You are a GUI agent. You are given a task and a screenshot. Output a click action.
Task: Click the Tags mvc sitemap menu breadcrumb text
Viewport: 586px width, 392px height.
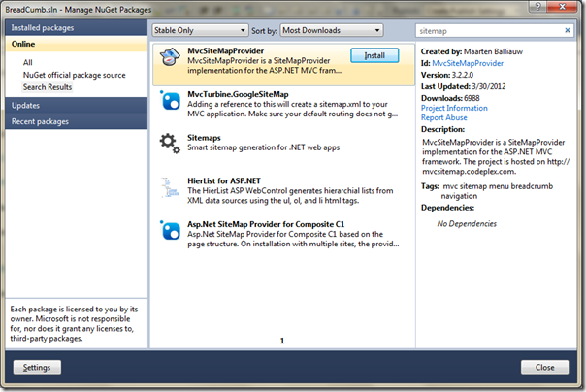click(487, 191)
